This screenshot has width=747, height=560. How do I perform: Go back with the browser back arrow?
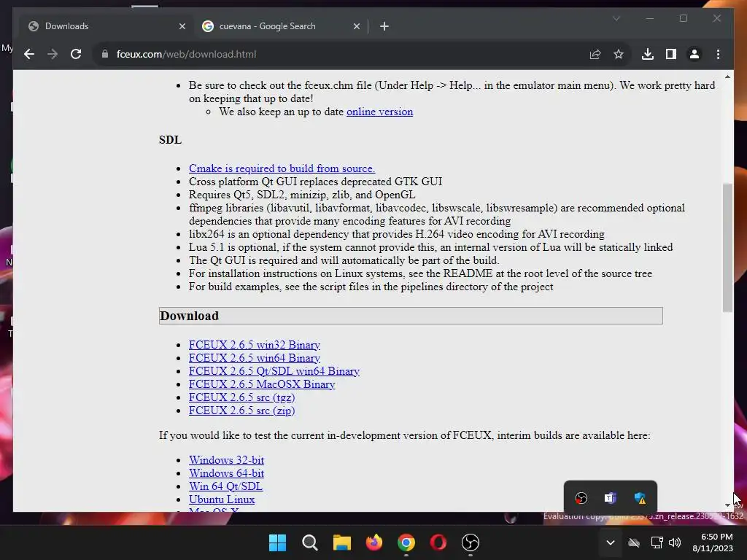point(29,54)
